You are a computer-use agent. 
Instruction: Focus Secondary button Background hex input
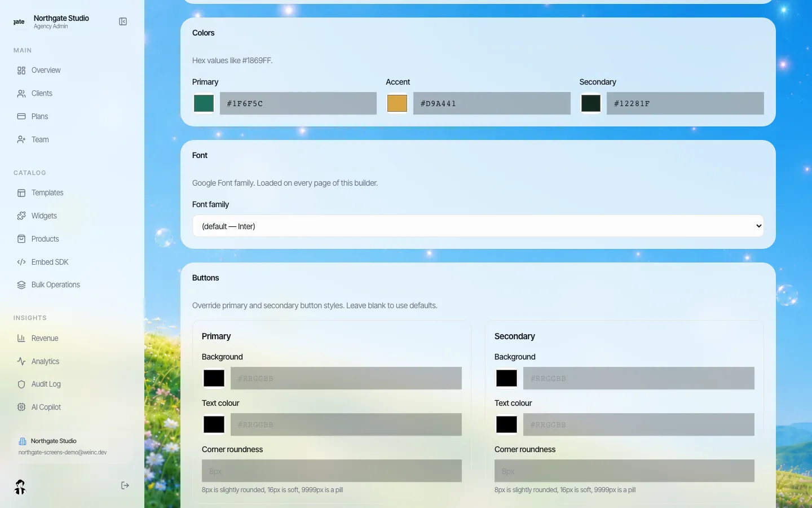pos(639,378)
